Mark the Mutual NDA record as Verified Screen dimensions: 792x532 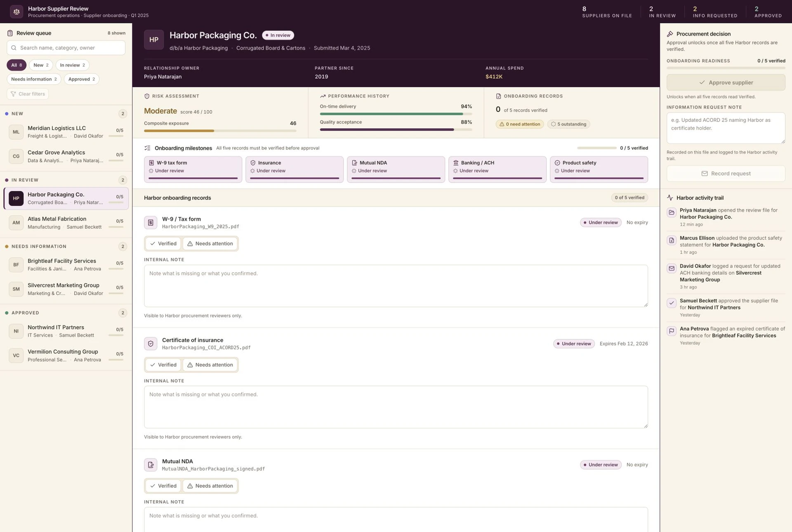(x=163, y=486)
